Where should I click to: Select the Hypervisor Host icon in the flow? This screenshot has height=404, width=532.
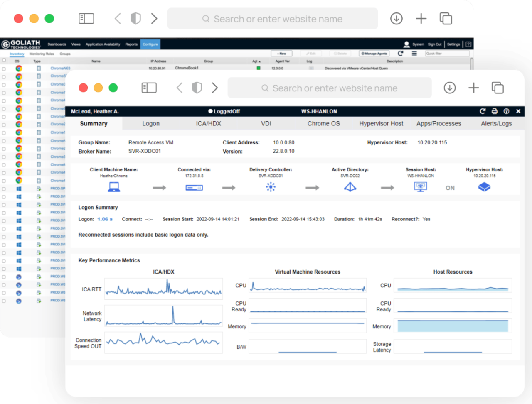pyautogui.click(x=484, y=187)
